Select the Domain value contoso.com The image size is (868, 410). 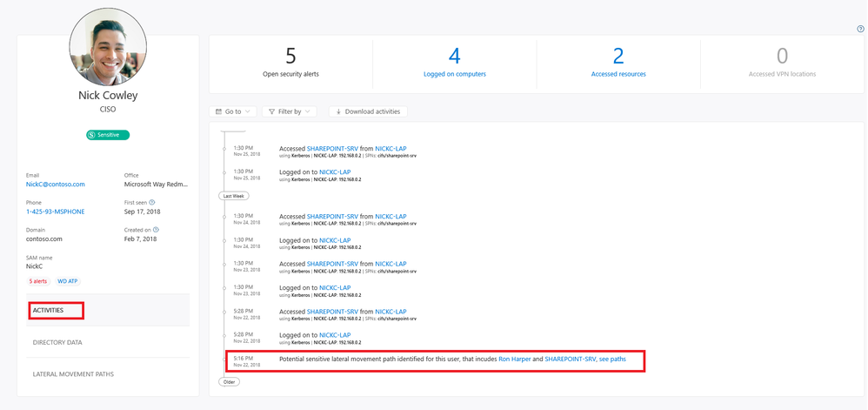tap(44, 239)
